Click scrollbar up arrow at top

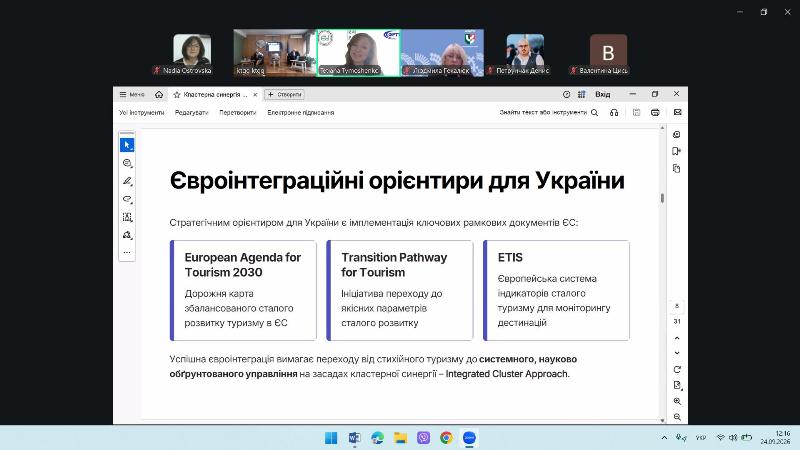pyautogui.click(x=662, y=128)
